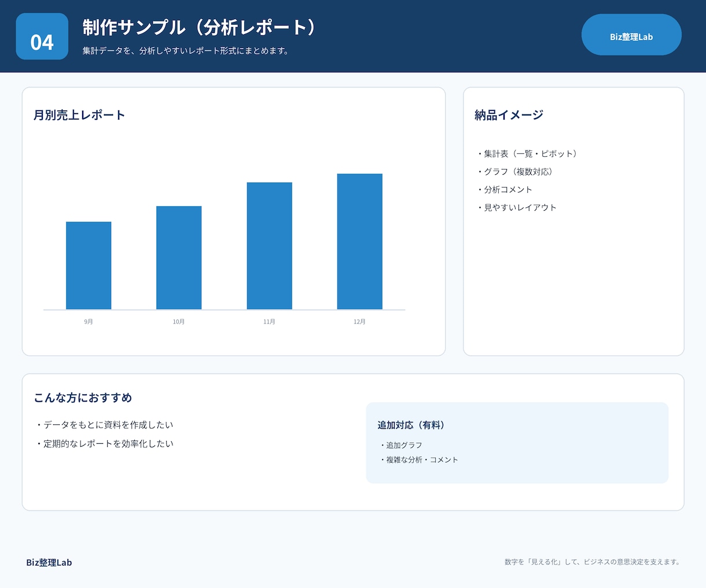Click the 追加グラフ item
This screenshot has height=588, width=706.
tap(401, 445)
